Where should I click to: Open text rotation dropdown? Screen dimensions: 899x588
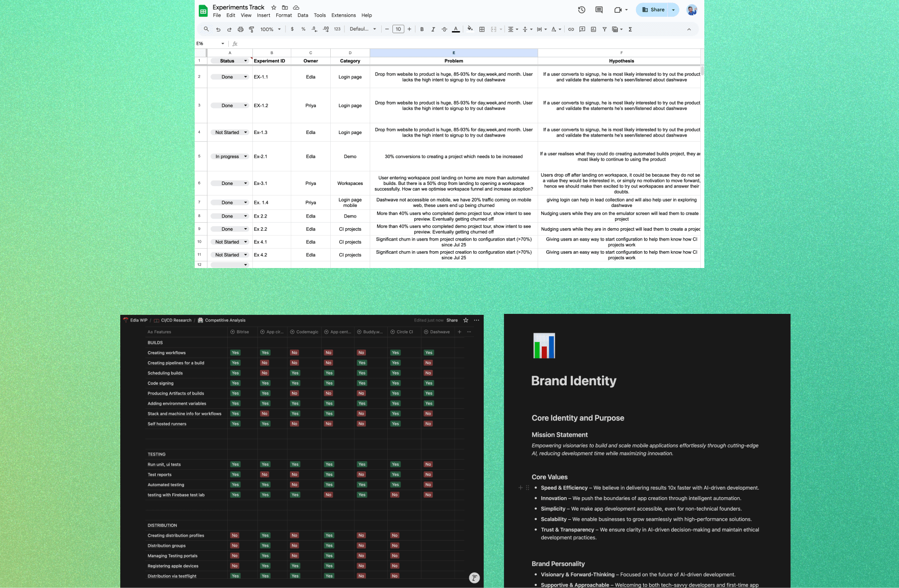point(556,29)
